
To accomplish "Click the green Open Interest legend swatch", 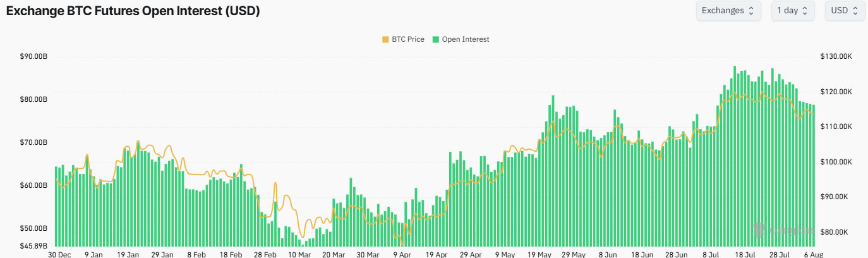I will [436, 39].
